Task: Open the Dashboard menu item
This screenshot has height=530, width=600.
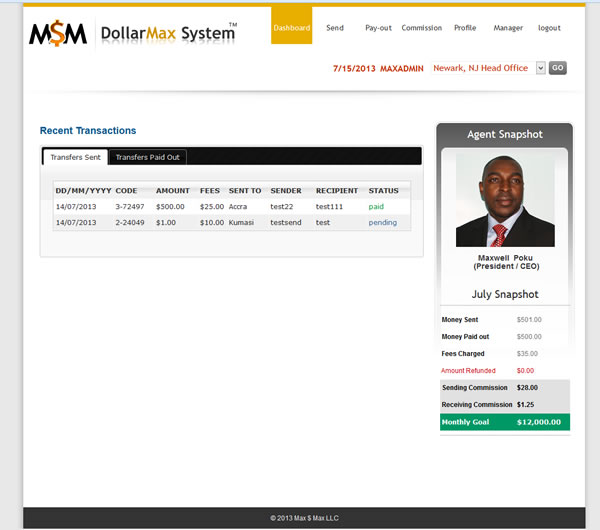Action: 291,28
